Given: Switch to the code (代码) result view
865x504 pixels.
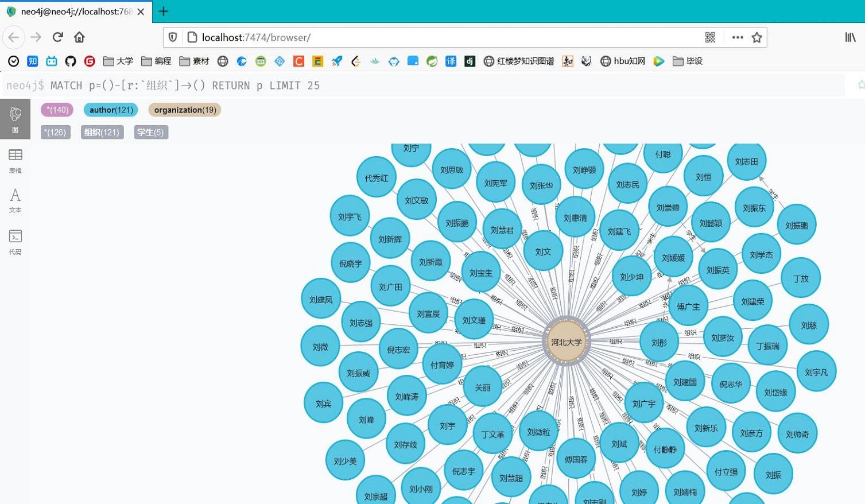Looking at the screenshot, I should click(x=15, y=242).
